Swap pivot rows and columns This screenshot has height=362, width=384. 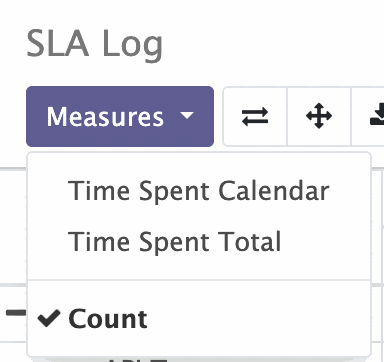(255, 116)
